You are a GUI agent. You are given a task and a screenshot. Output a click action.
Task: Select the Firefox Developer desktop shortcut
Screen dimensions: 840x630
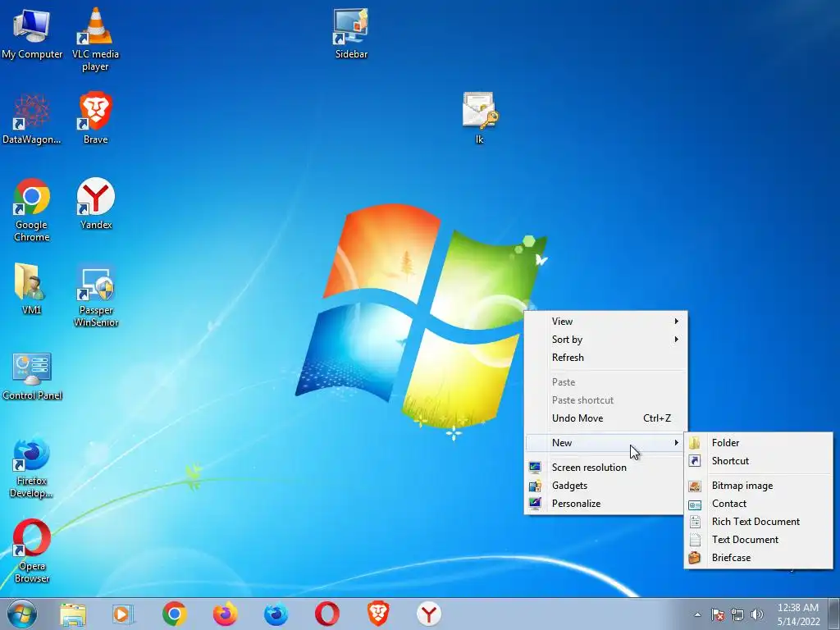click(x=31, y=468)
